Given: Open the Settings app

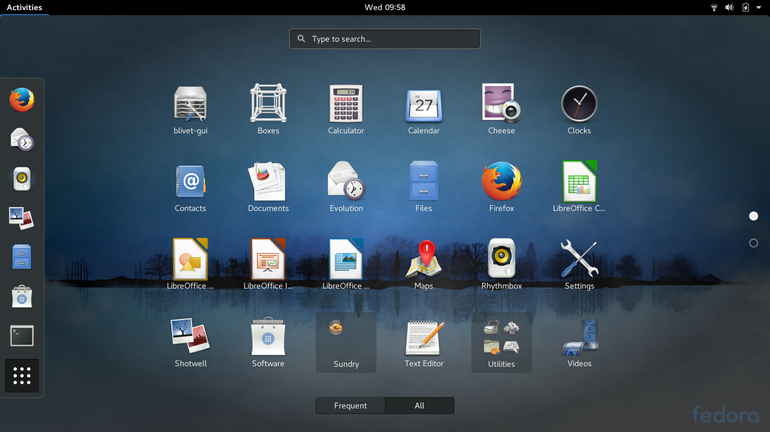Looking at the screenshot, I should tap(579, 265).
